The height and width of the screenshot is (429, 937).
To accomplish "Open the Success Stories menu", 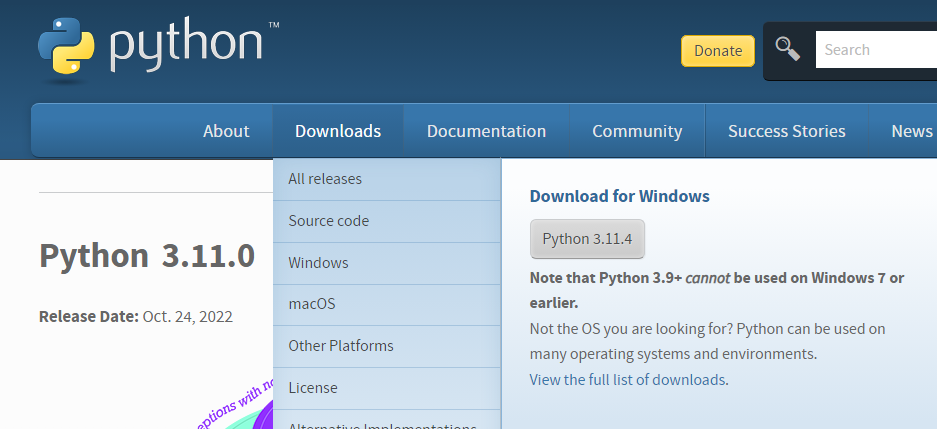I will click(x=786, y=131).
